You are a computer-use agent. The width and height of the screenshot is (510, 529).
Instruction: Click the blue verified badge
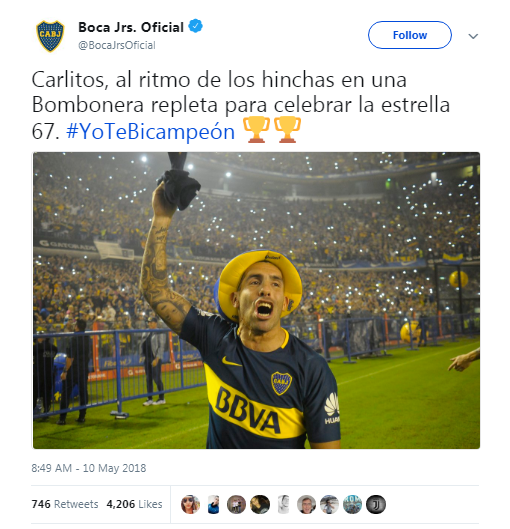coord(195,26)
